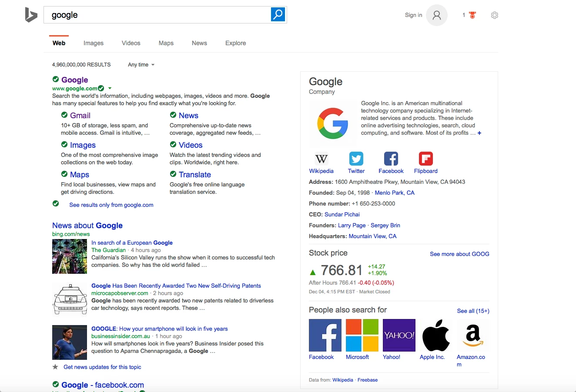The width and height of the screenshot is (576, 392).
Task: Click green check icon beside Gmail
Action: (64, 115)
